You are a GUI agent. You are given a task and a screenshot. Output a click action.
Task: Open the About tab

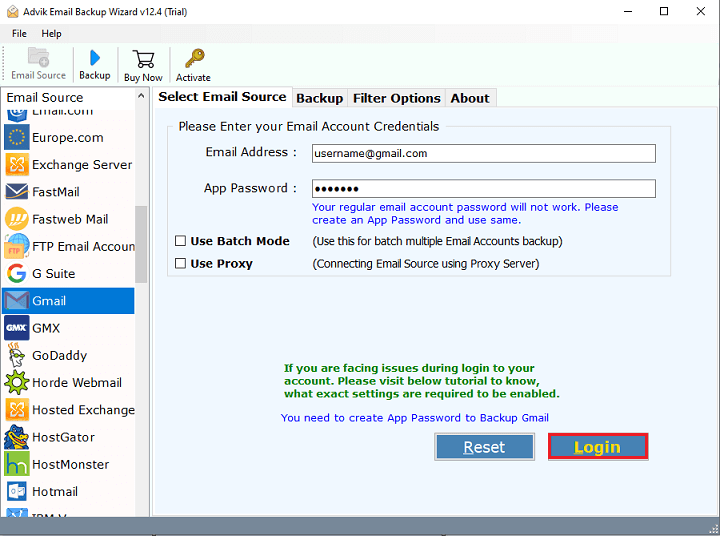[470, 98]
